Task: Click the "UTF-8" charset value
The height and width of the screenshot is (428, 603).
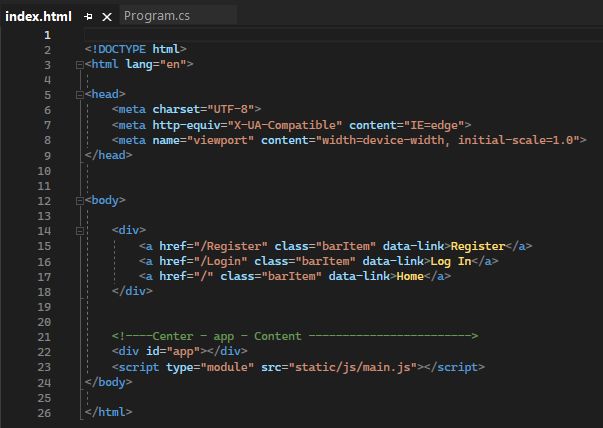Action: (231, 109)
